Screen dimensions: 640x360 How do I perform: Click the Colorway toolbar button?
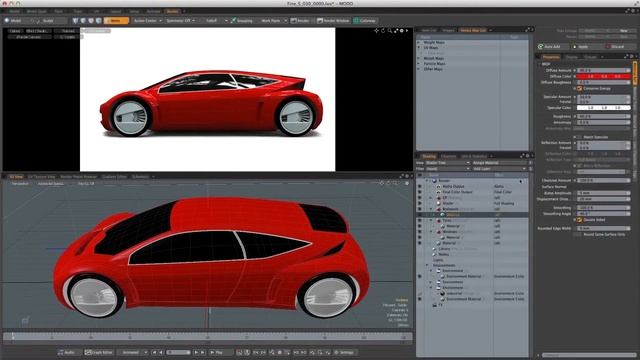(364, 20)
